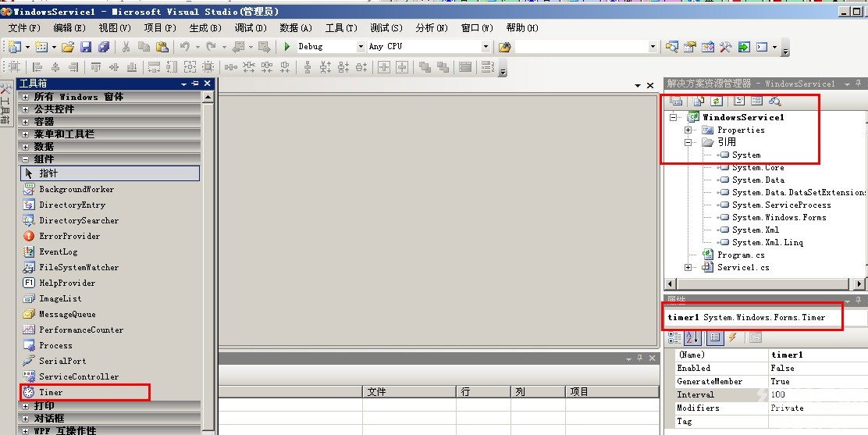Open the 视图(V) menu
The width and height of the screenshot is (868, 435).
click(x=115, y=27)
